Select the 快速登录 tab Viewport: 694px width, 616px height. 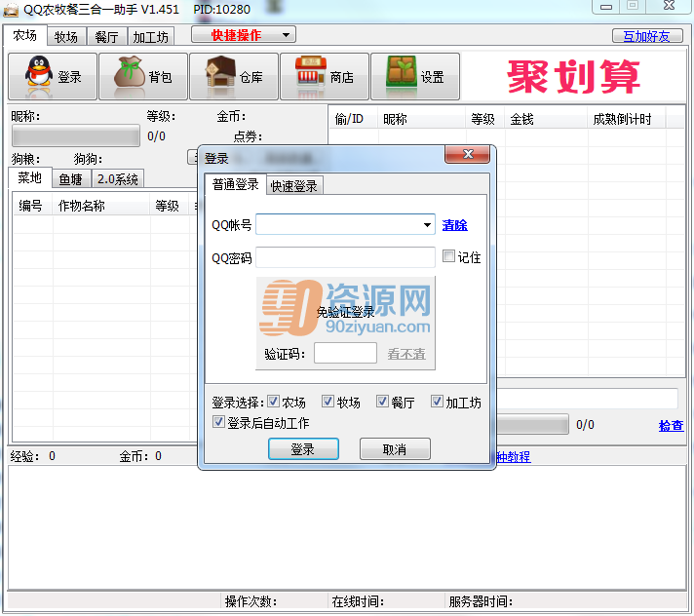pyautogui.click(x=294, y=186)
